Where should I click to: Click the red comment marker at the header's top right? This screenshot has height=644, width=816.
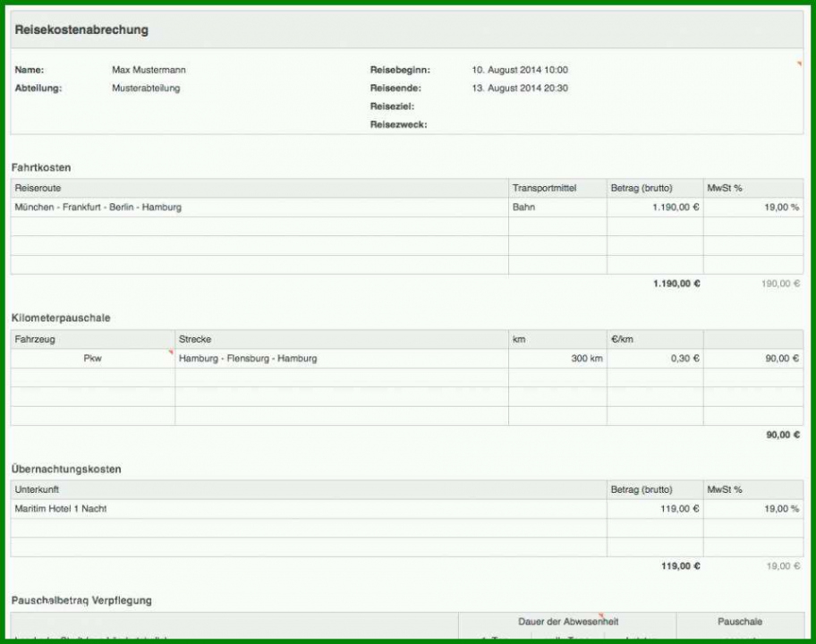coord(799,64)
